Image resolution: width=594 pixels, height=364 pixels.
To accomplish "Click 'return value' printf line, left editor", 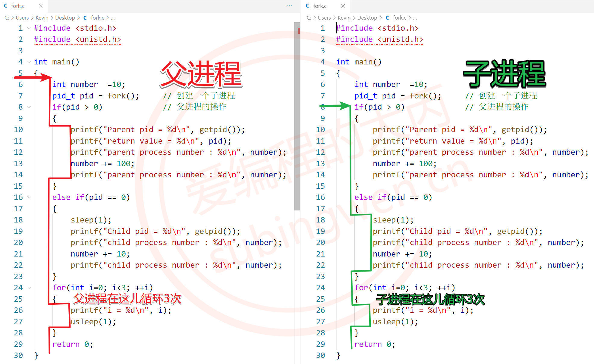I will pos(151,141).
